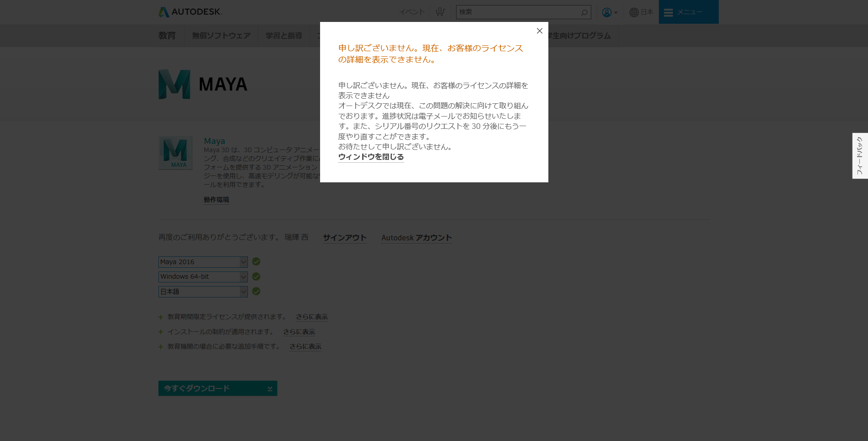Screen dimensions: 868x441
Task: Click さらに表示 next to 教育期間限定ライセンス
Action: 312,317
